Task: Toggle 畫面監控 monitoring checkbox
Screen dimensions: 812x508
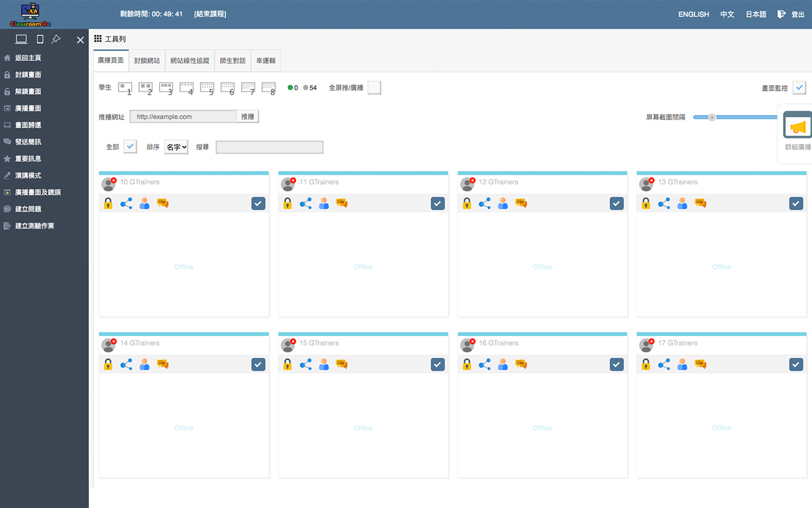Action: (x=801, y=89)
